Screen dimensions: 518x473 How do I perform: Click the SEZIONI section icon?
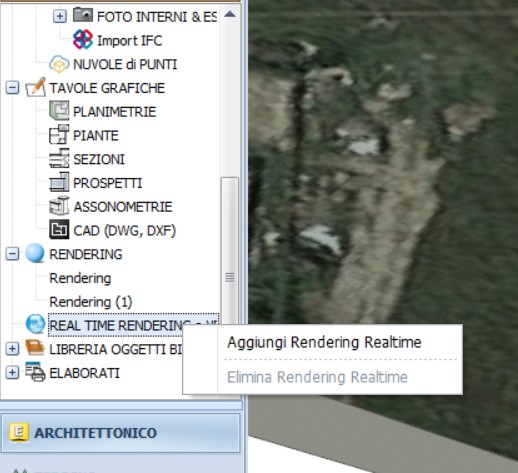pos(59,159)
